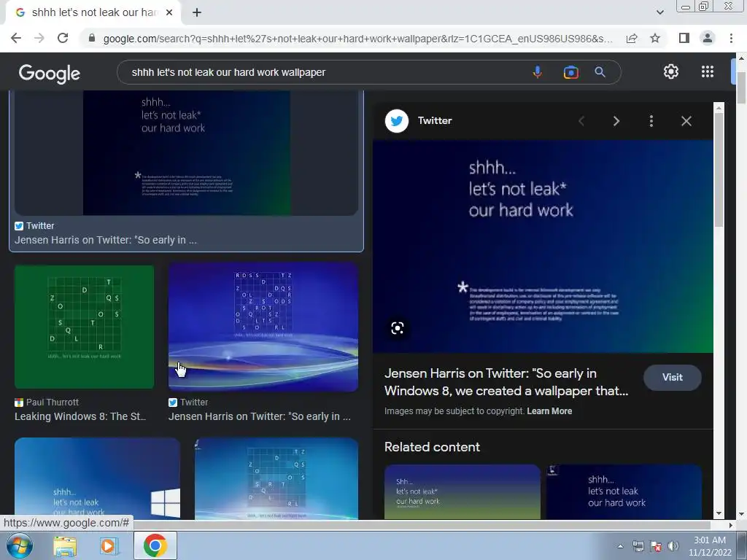Open the network tray icon
This screenshot has height=560, width=747.
pos(638,546)
